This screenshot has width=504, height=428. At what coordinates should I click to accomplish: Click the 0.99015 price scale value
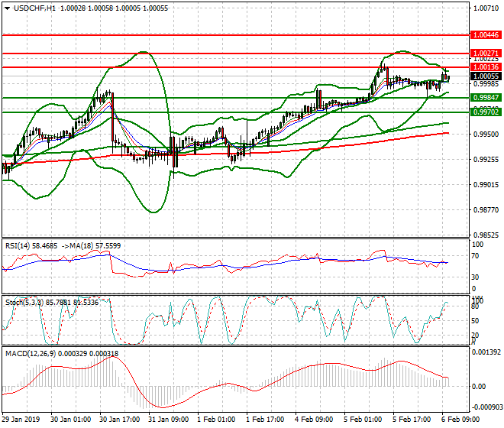(x=486, y=185)
